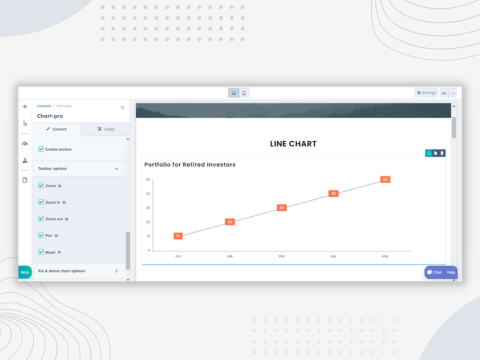Click the sidebar panel scrollbar thumb
The image size is (480, 360).
(x=128, y=251)
